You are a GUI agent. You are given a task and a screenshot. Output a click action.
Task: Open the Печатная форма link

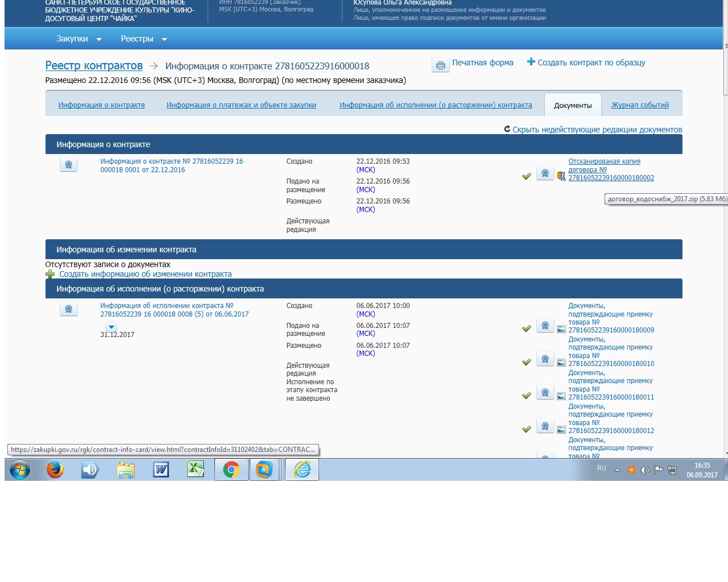point(483,63)
